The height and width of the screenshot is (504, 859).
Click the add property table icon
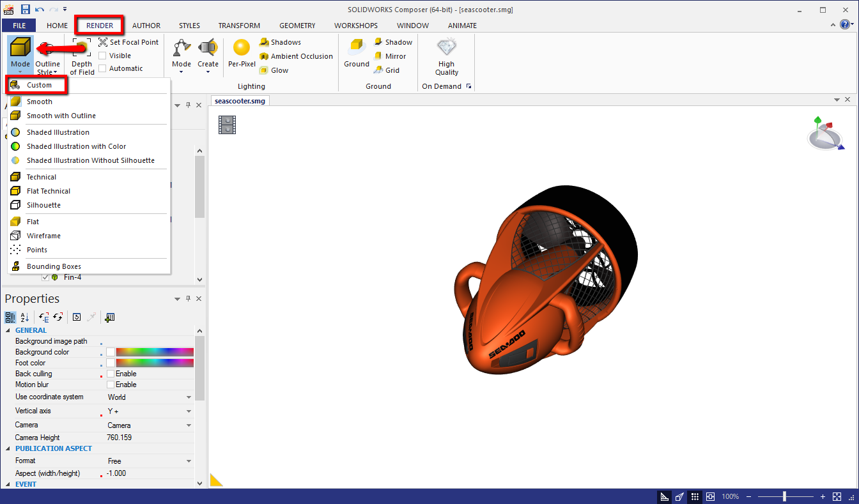pyautogui.click(x=109, y=317)
